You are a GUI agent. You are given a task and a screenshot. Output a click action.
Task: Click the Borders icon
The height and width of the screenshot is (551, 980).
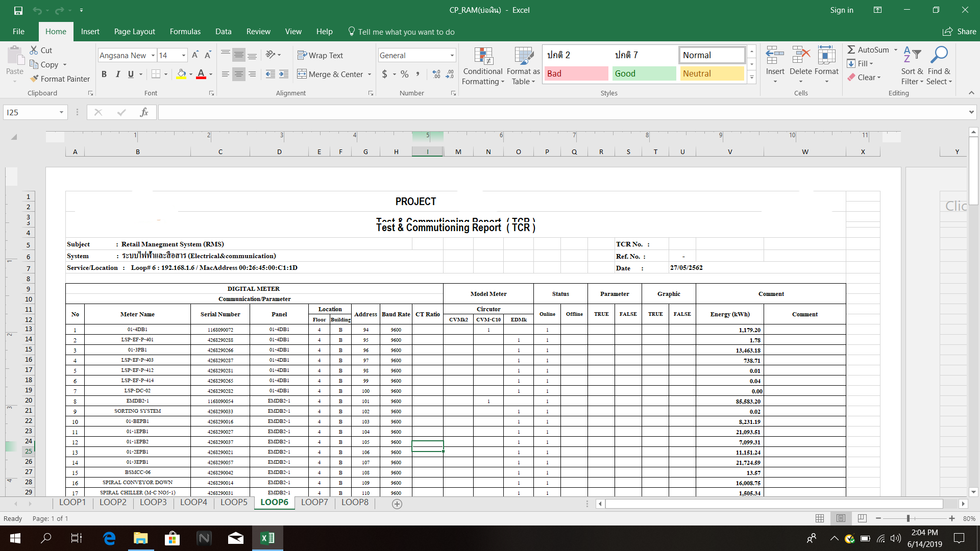(x=156, y=74)
